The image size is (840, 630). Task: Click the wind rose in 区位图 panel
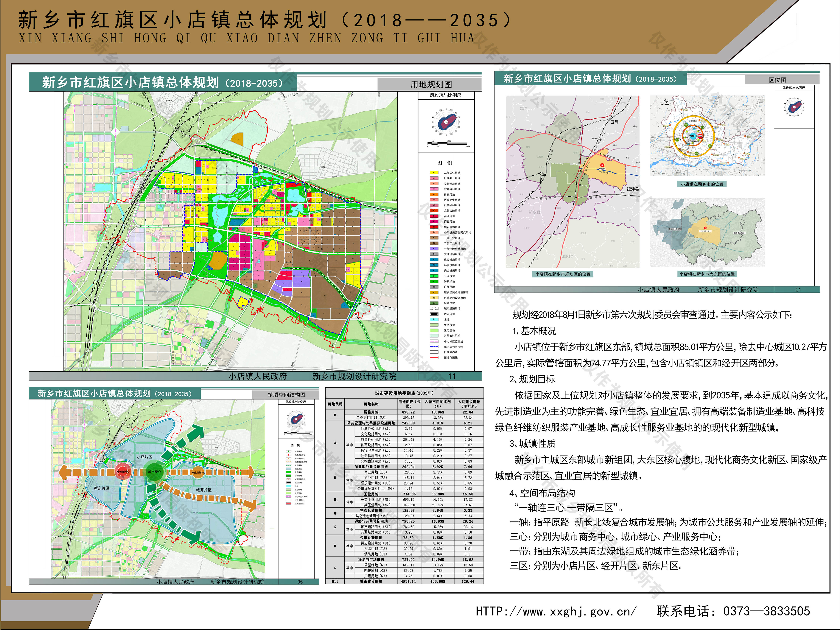[x=794, y=107]
